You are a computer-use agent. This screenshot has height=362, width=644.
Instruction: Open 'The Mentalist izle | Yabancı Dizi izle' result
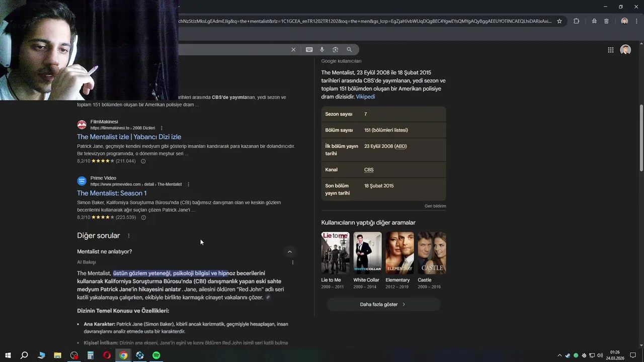coord(129,137)
